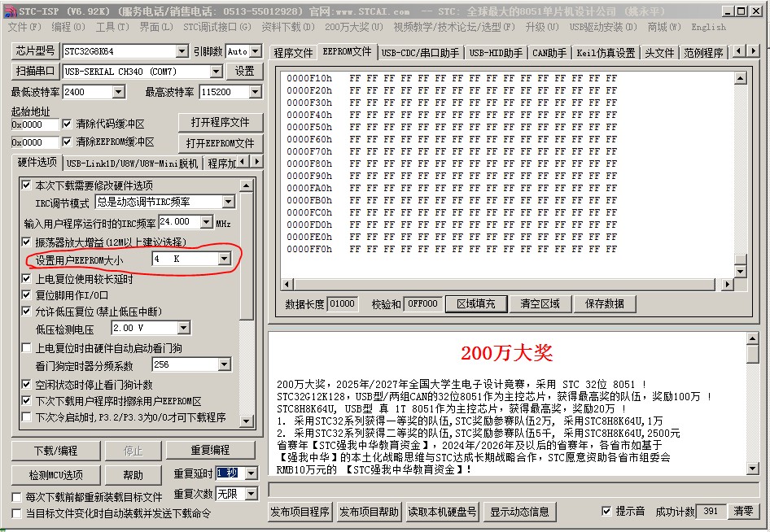
Task: Open 文件(F) menu
Action: (x=24, y=27)
